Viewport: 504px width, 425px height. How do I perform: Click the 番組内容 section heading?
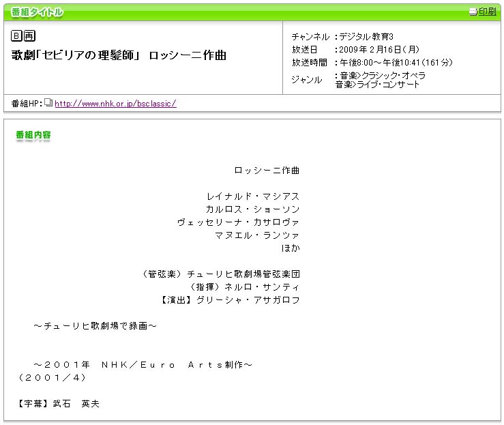click(x=33, y=134)
